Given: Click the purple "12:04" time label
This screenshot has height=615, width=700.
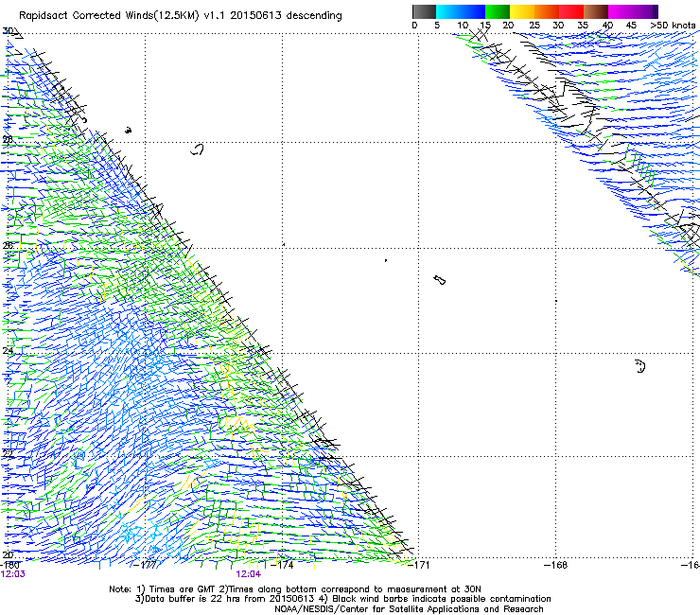Looking at the screenshot, I should tap(248, 574).
